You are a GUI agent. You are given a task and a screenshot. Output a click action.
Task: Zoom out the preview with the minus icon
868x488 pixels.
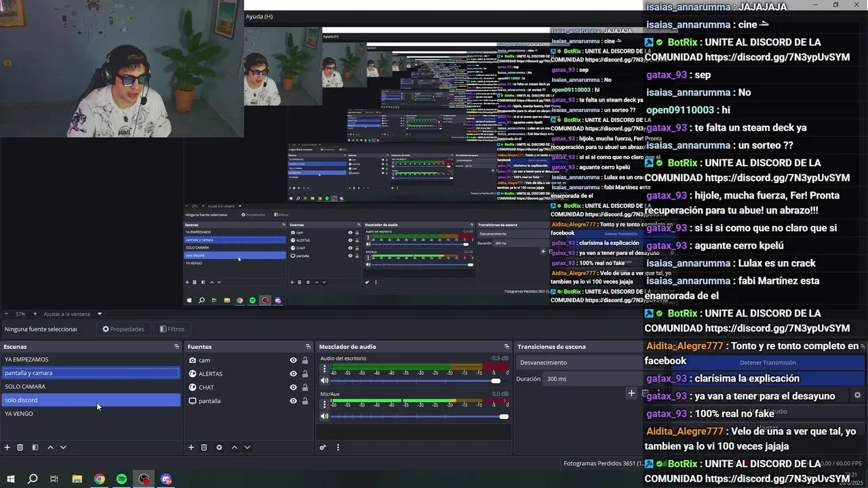click(6, 314)
